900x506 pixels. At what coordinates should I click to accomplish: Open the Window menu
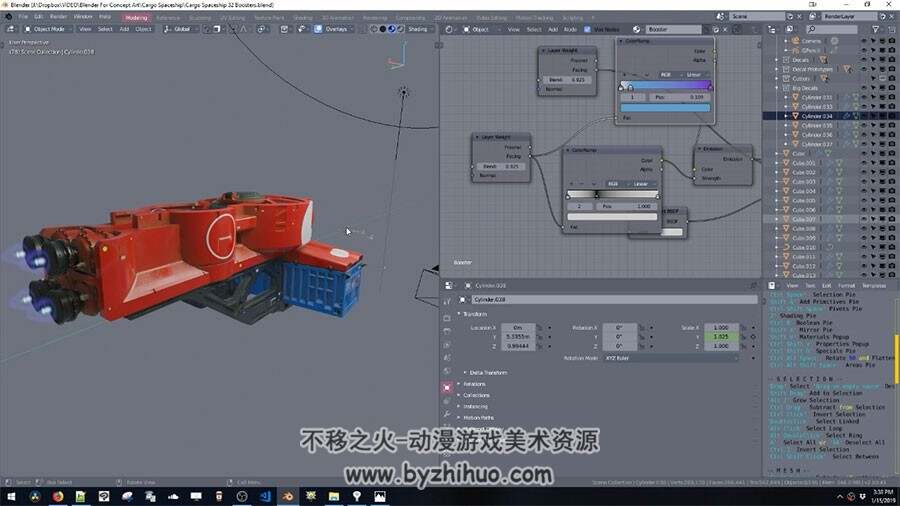83,17
